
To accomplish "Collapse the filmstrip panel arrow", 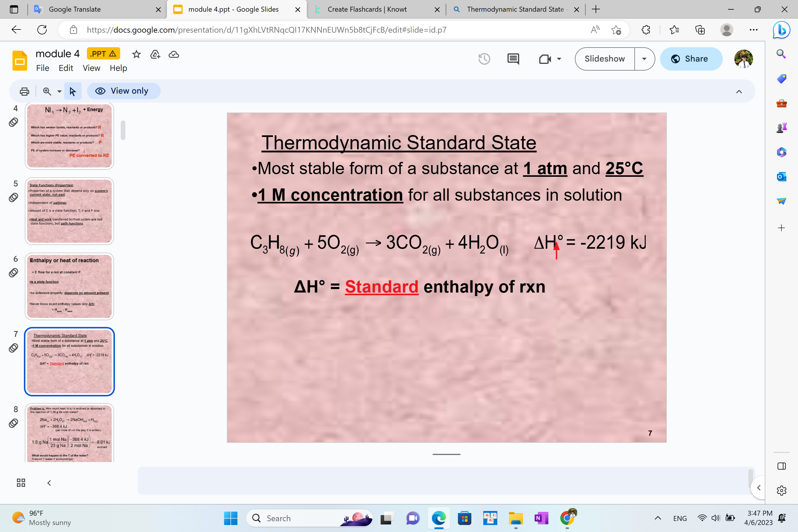I will pos(49,482).
